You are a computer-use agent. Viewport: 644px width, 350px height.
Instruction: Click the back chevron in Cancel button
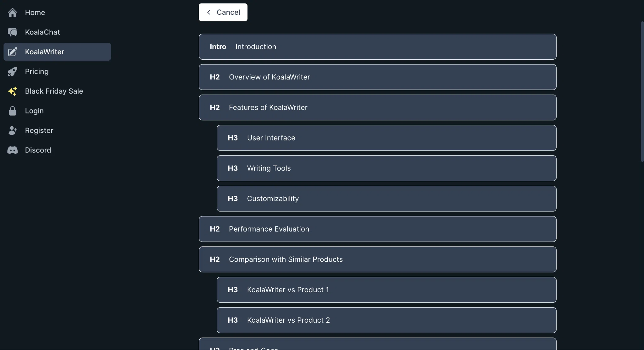208,12
